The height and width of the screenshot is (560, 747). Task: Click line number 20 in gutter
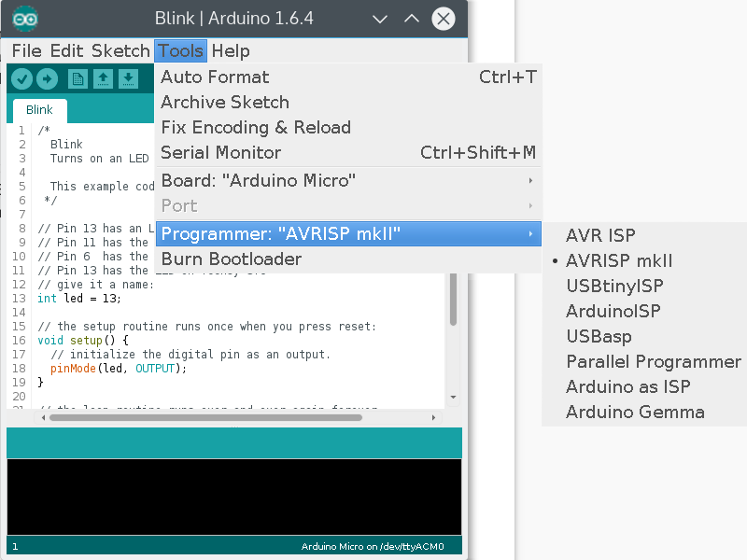[x=19, y=397]
